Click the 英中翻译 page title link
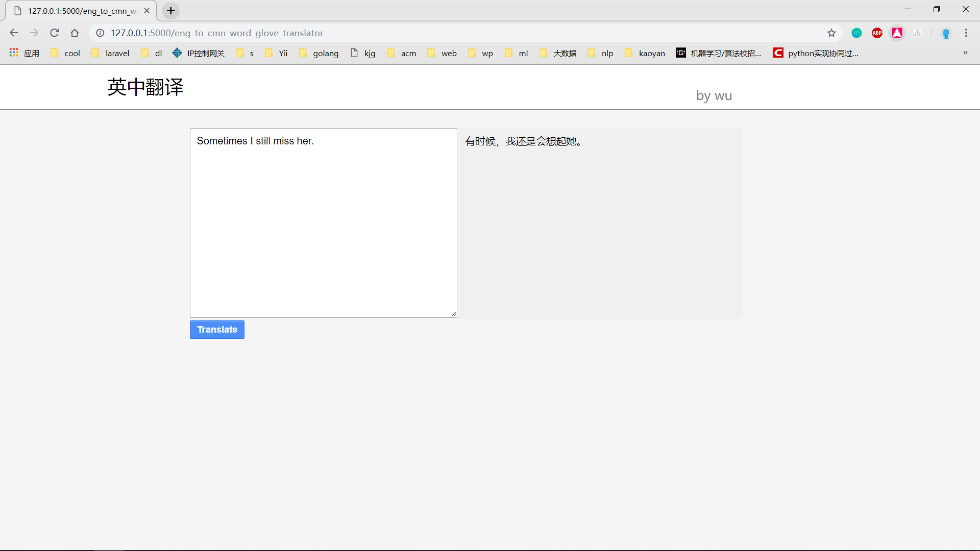Viewport: 980px width, 551px height. click(145, 87)
